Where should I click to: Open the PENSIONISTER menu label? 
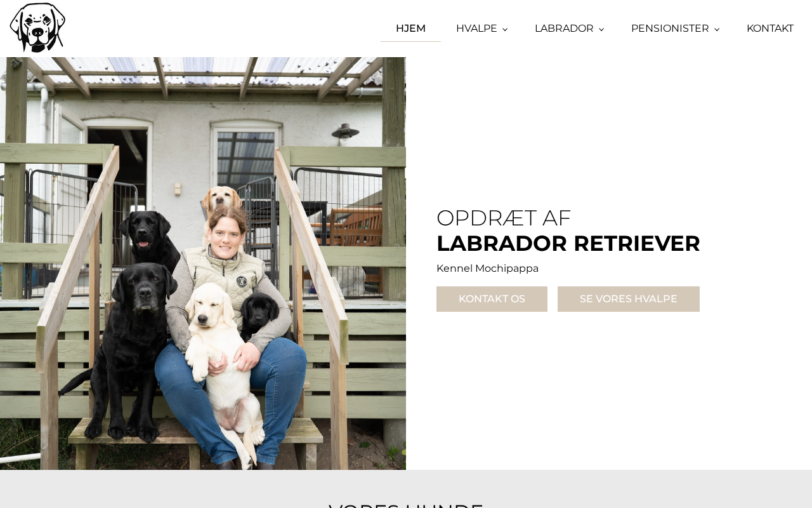pos(670,29)
